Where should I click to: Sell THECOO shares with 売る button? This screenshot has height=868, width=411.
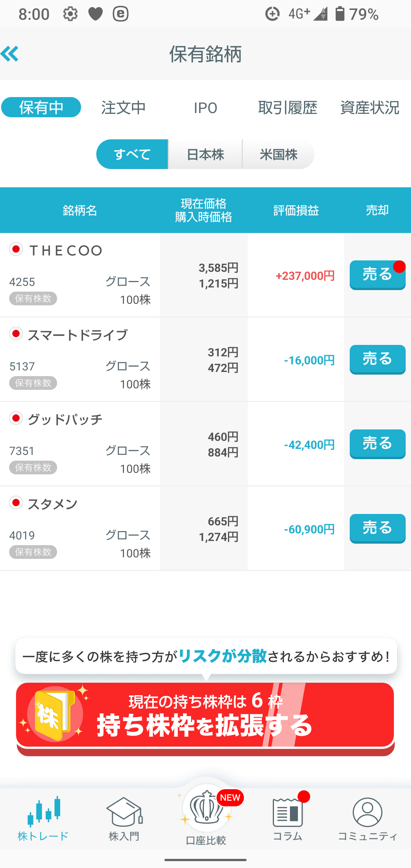(378, 275)
